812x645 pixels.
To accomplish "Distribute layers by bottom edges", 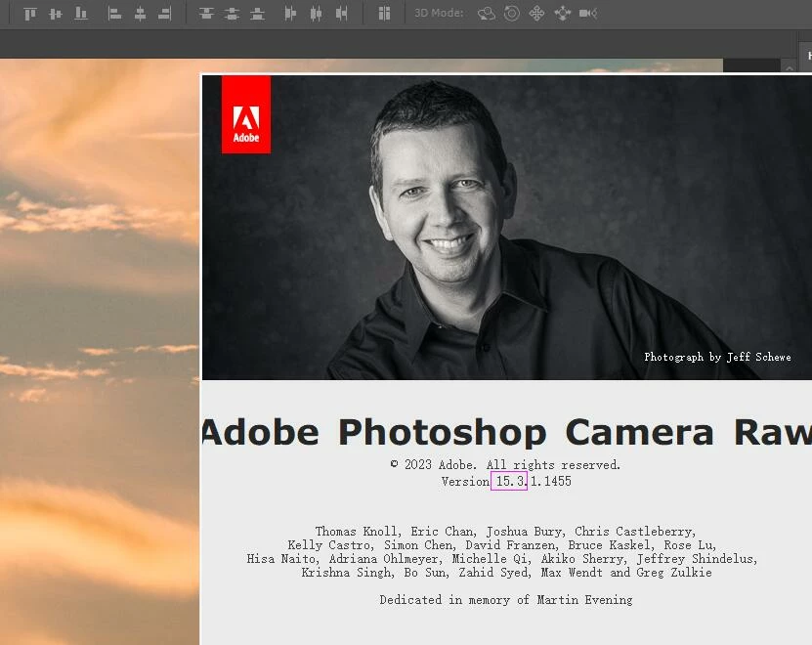I will [x=257, y=14].
